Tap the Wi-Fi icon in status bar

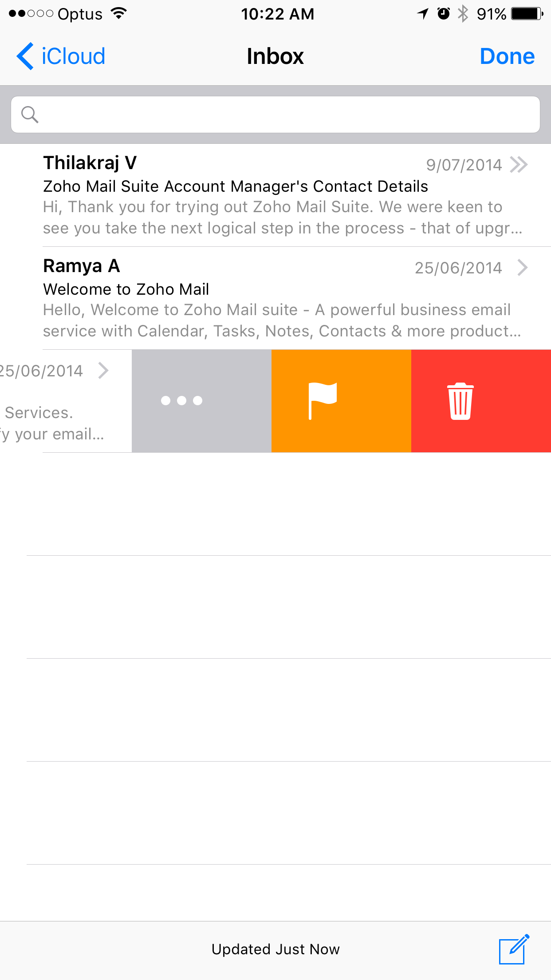point(118,13)
